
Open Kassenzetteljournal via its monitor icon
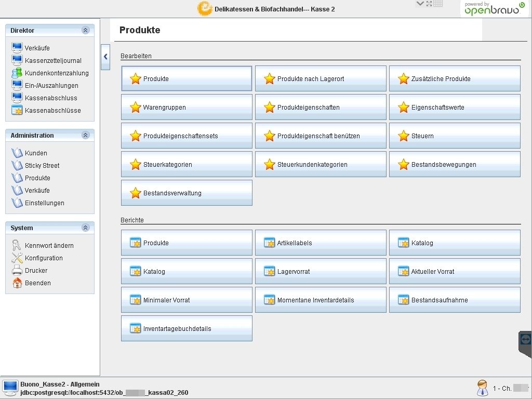(17, 60)
